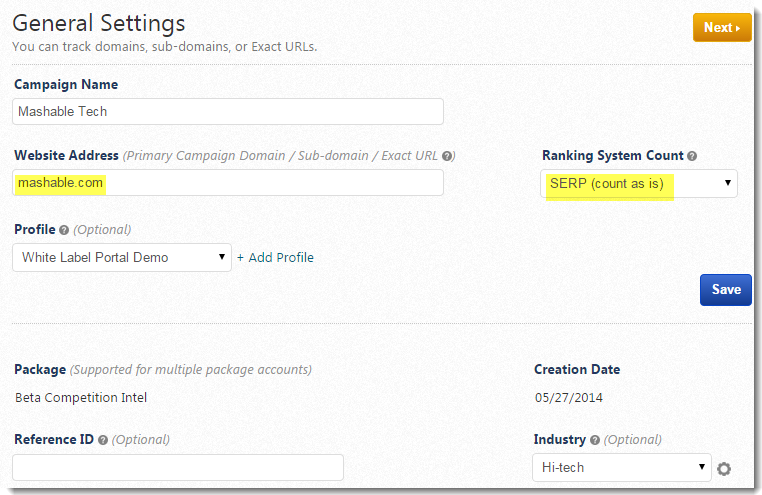The height and width of the screenshot is (495, 762).
Task: Click the Beta Competition Intel package text
Action: [x=81, y=397]
